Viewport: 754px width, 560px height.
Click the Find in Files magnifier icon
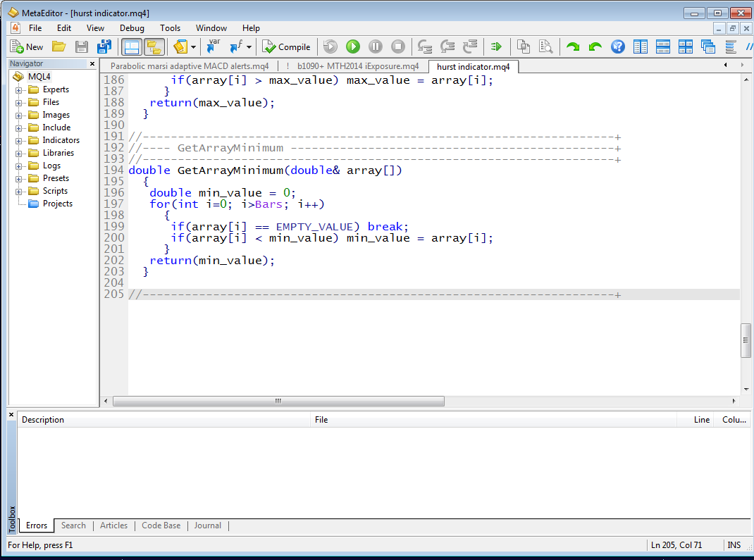545,47
